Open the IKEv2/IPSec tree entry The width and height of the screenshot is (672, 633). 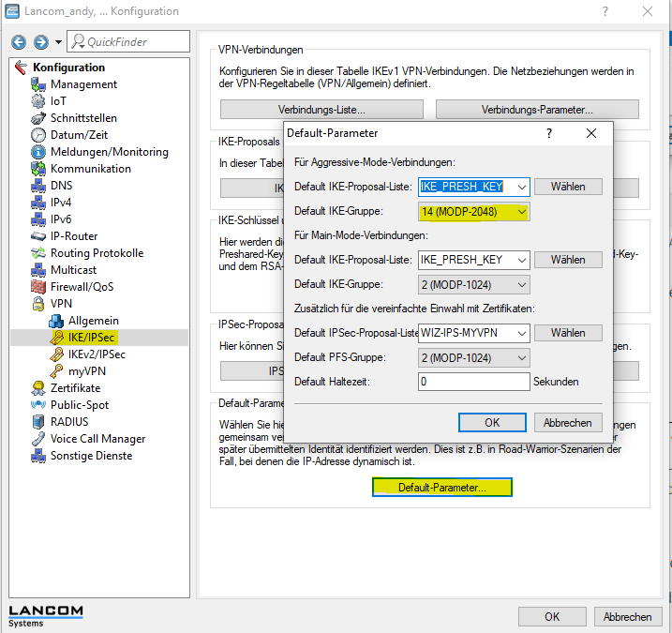97,354
